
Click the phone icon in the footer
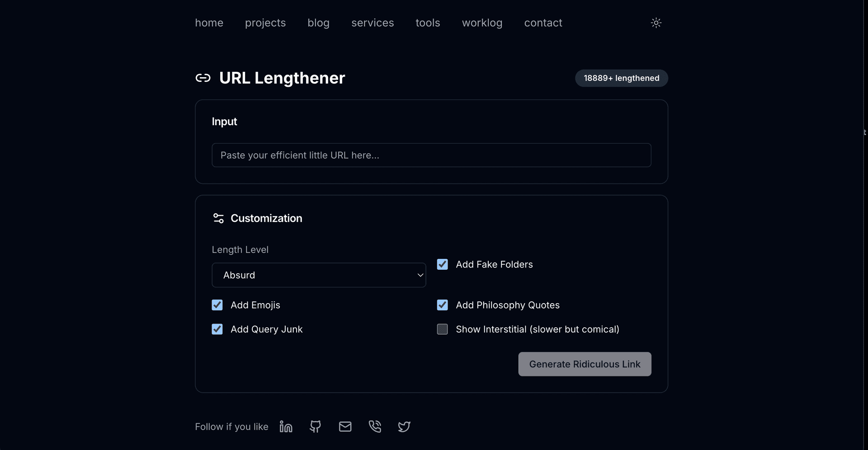click(x=375, y=427)
